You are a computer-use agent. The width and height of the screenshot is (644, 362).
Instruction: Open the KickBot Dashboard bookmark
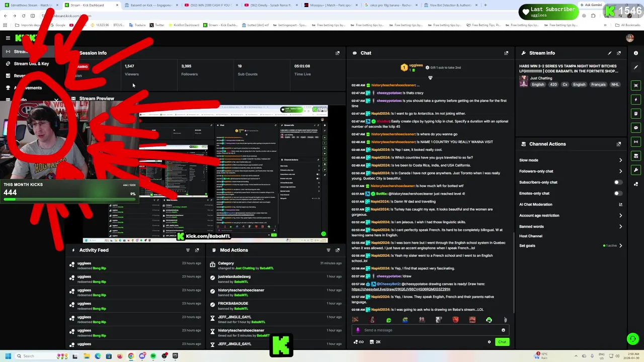pyautogui.click(x=183, y=25)
